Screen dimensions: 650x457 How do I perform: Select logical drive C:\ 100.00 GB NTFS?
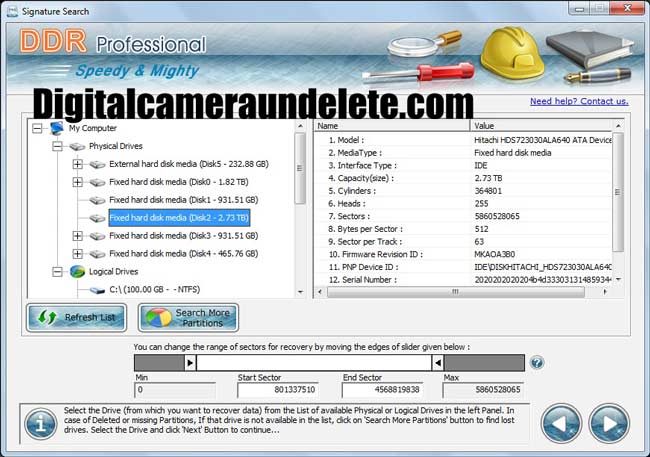click(x=155, y=289)
